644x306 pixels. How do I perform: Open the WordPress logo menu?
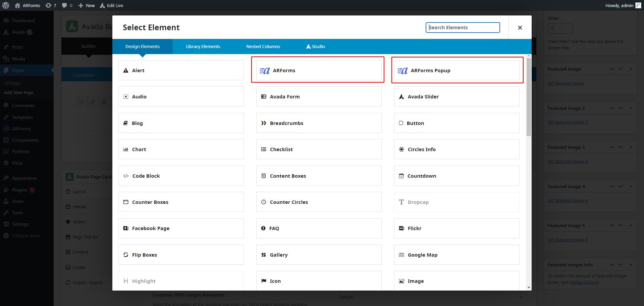pos(6,5)
